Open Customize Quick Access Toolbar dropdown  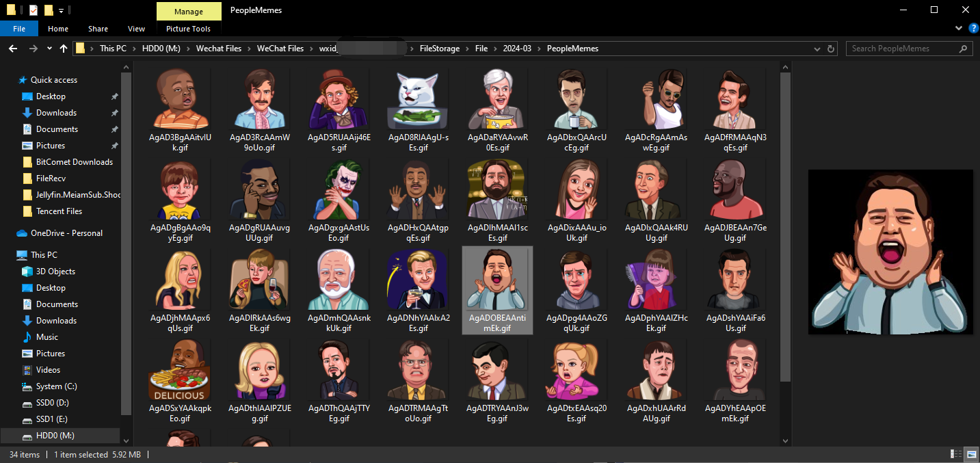point(62,10)
